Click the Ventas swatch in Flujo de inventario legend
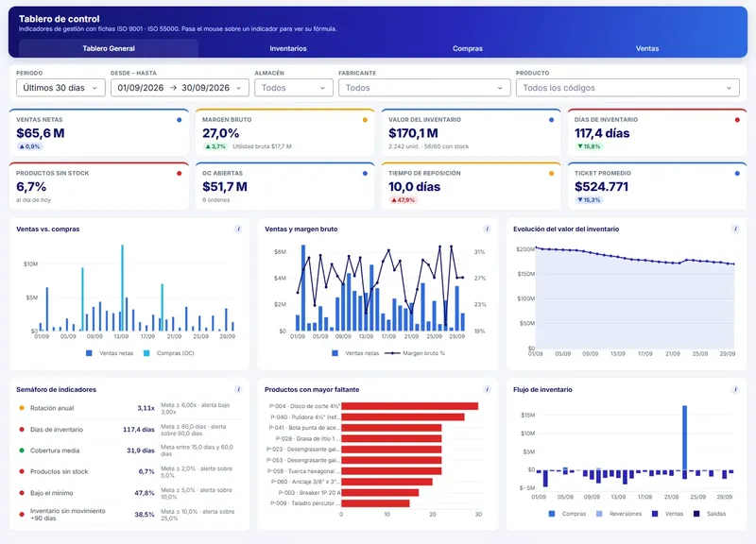 coord(655,514)
